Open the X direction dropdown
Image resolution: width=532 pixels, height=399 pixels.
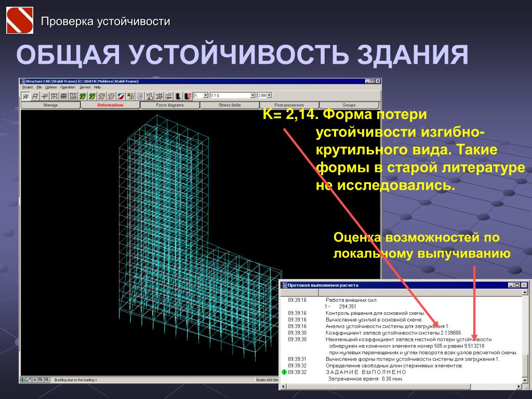coord(206,96)
